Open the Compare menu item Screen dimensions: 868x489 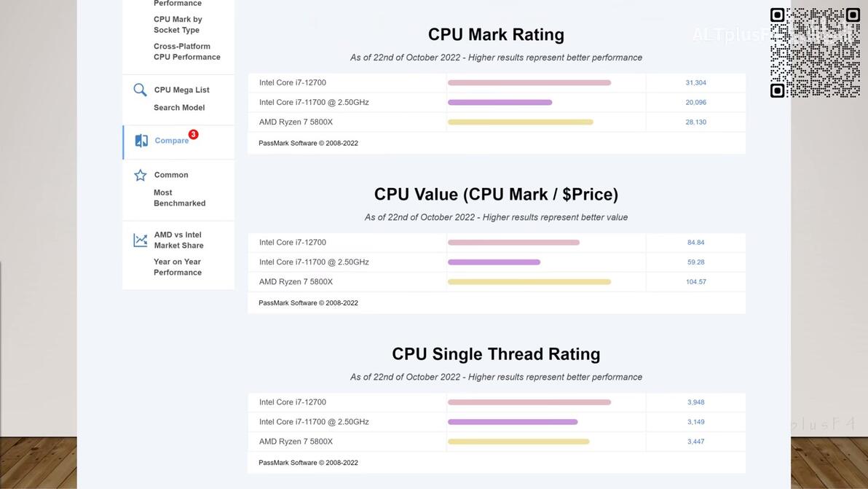coord(171,141)
